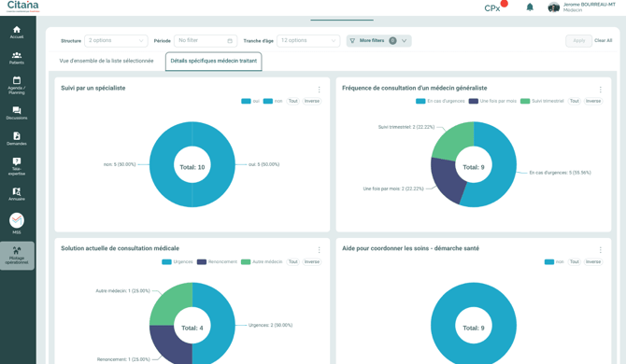Toggle 'non' legend in Aide pour coordonner chart

(554, 262)
